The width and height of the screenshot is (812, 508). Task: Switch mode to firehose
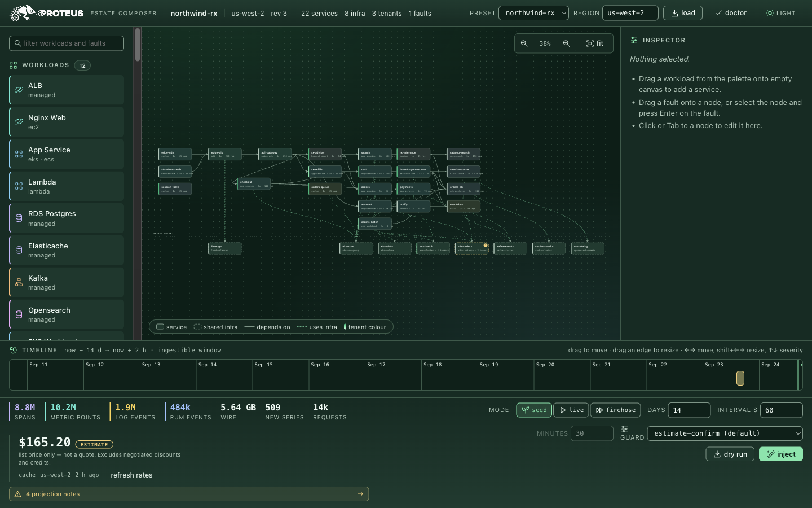tap(615, 410)
